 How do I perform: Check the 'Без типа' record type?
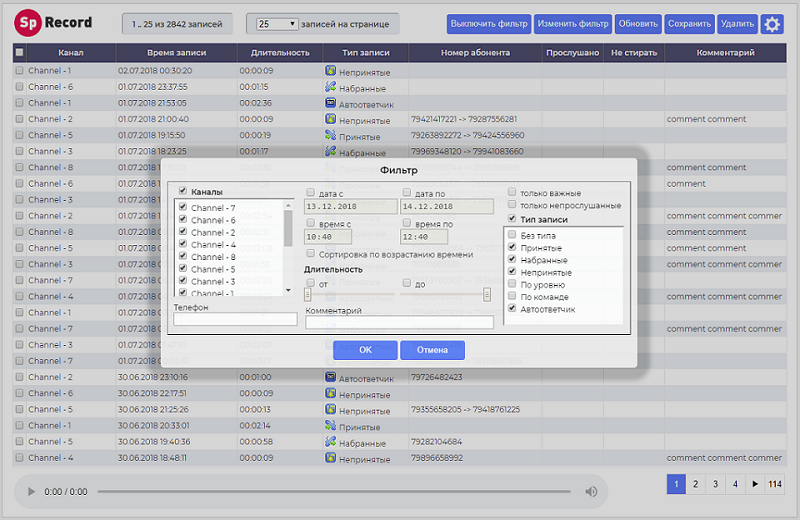(512, 235)
